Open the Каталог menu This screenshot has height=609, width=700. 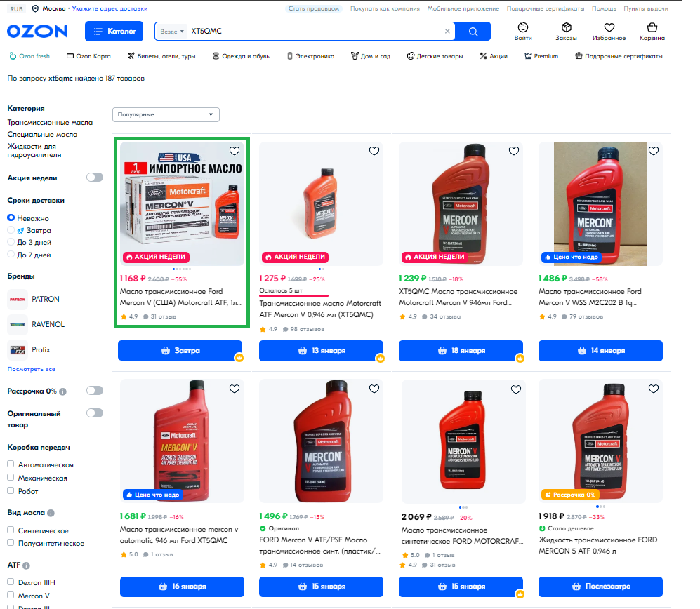click(x=114, y=32)
